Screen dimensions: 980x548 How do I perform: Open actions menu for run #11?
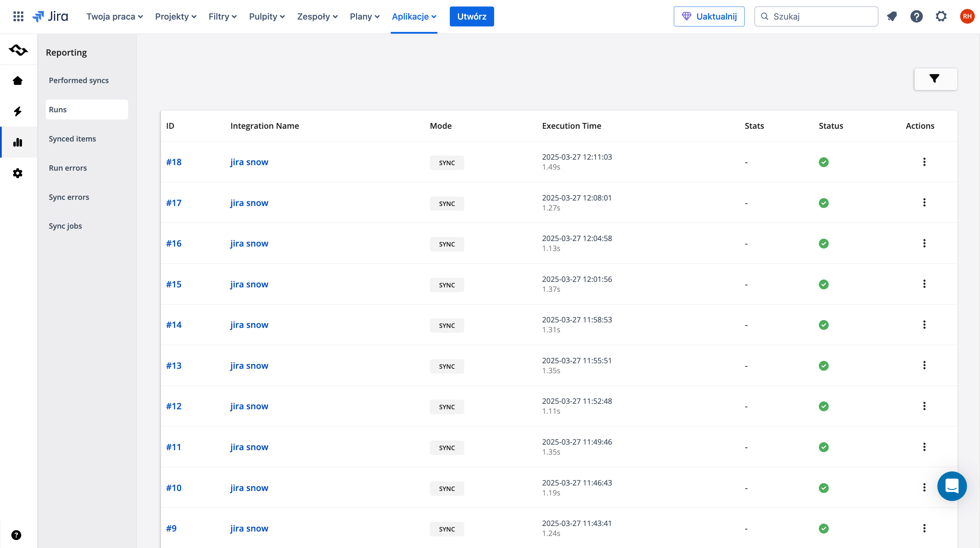pyautogui.click(x=924, y=447)
